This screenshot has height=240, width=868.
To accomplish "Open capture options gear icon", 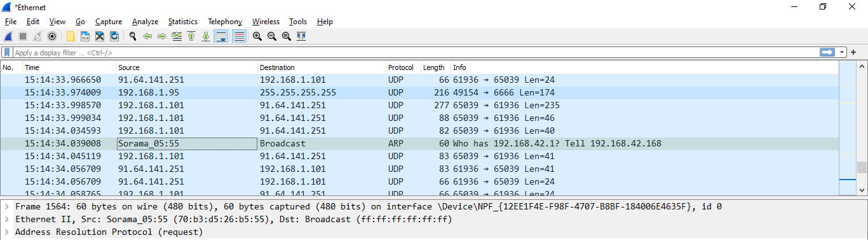I will (x=52, y=36).
